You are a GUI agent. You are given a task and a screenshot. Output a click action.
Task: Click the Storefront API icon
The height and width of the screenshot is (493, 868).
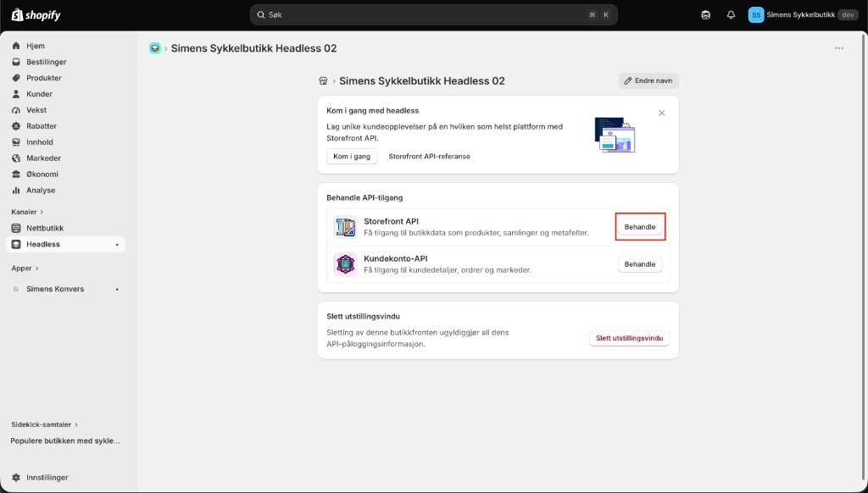coord(346,227)
